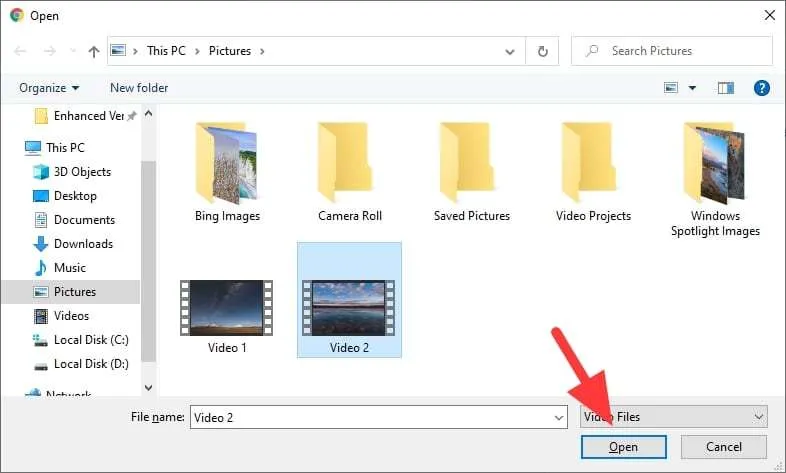Open the Organize menu

coord(49,88)
